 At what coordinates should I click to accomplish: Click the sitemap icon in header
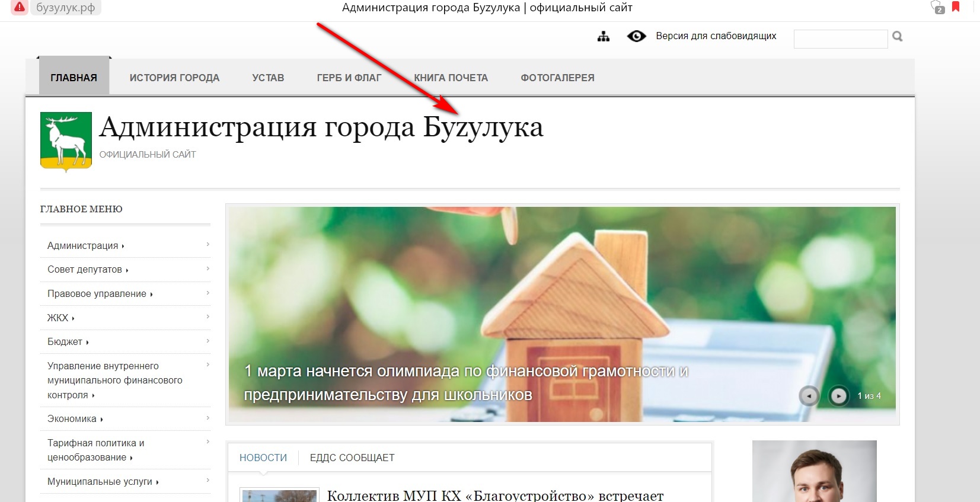point(604,37)
